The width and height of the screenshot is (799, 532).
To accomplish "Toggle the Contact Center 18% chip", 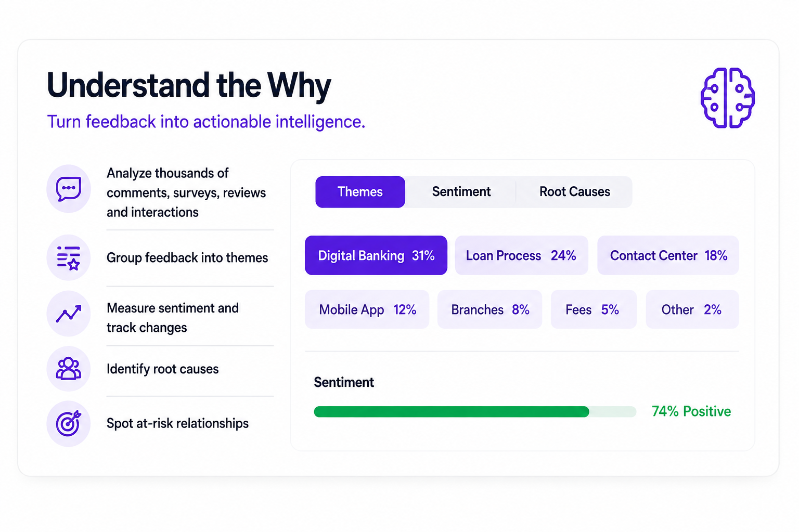I will pyautogui.click(x=668, y=255).
